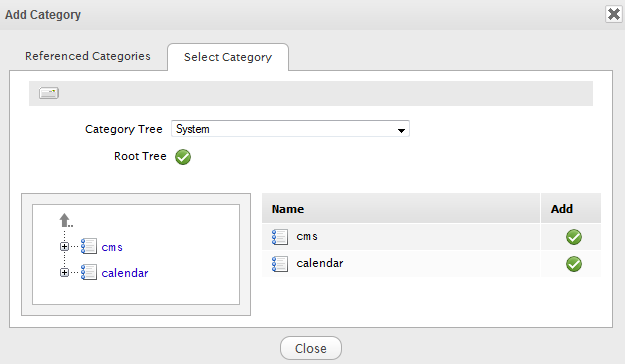
Task: Toggle the Root Tree green check
Action: (x=183, y=157)
